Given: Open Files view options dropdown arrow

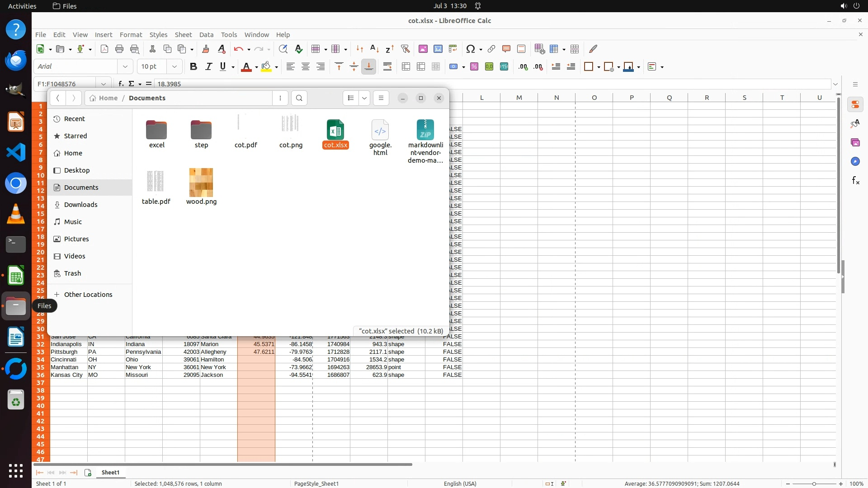Looking at the screenshot, I should pyautogui.click(x=364, y=98).
